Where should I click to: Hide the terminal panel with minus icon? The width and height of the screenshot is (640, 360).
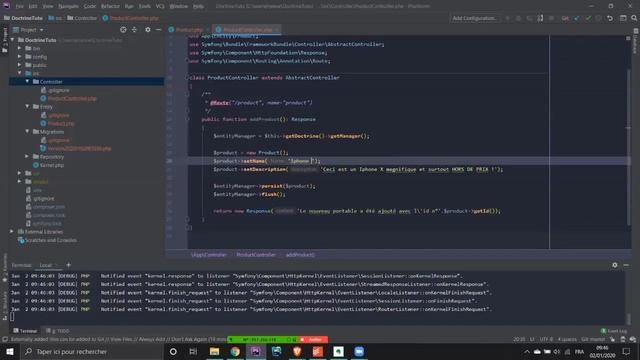pyautogui.click(x=626, y=265)
